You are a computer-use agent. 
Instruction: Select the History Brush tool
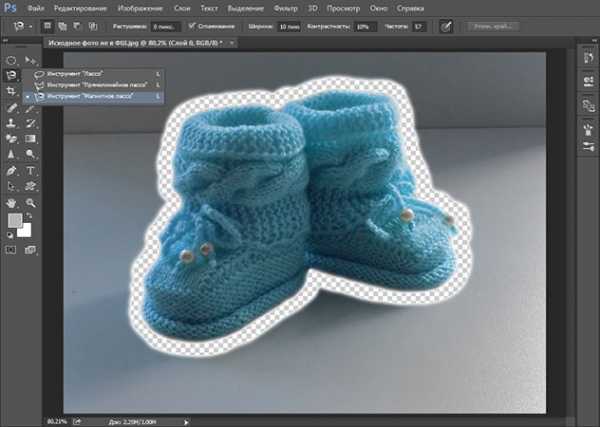(x=30, y=123)
